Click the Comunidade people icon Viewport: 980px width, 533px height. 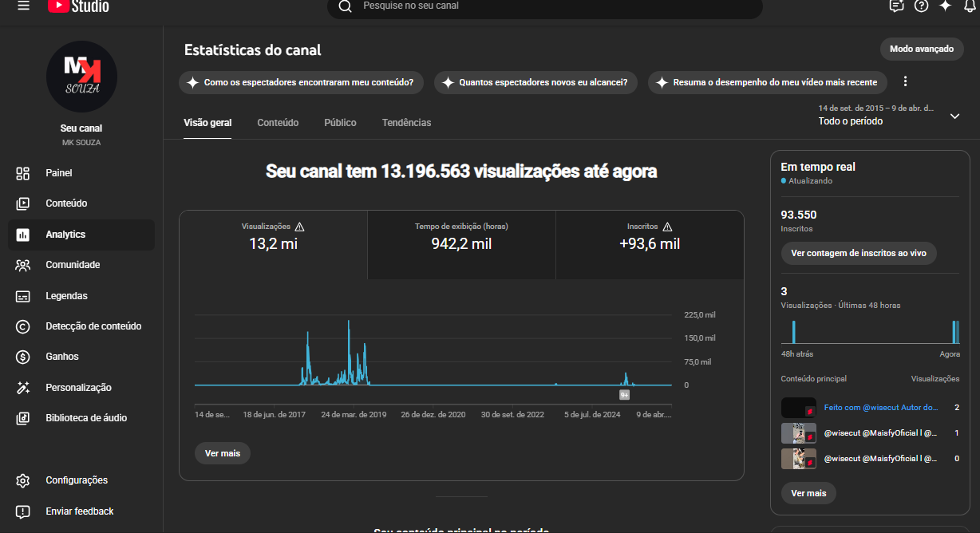(22, 265)
